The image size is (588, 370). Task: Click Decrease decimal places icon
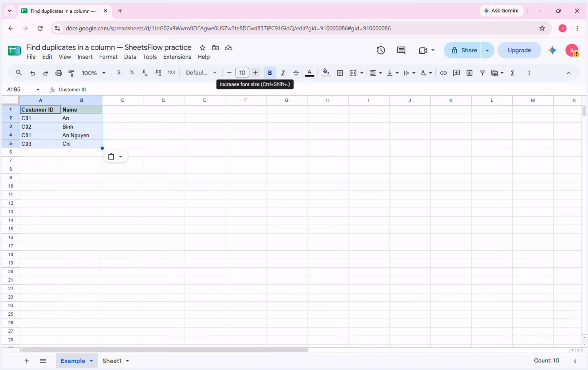click(145, 73)
